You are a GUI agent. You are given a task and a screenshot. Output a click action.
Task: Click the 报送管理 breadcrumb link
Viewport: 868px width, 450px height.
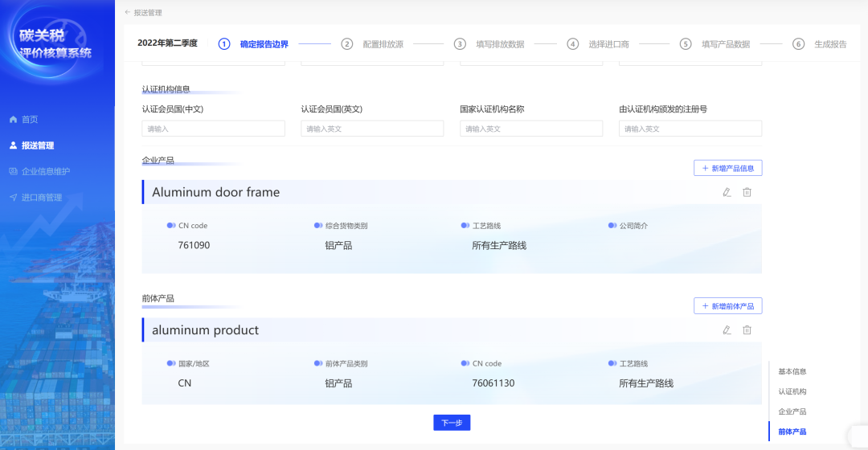pos(148,12)
